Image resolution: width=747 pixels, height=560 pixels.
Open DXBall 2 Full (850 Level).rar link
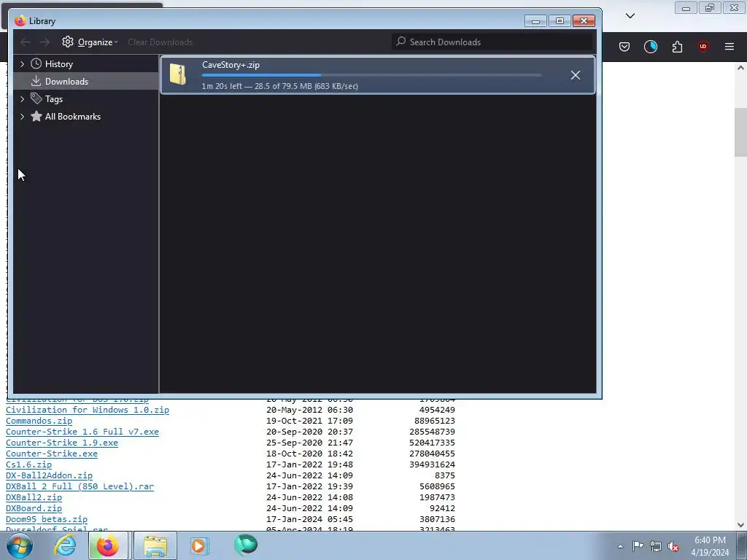tap(80, 486)
